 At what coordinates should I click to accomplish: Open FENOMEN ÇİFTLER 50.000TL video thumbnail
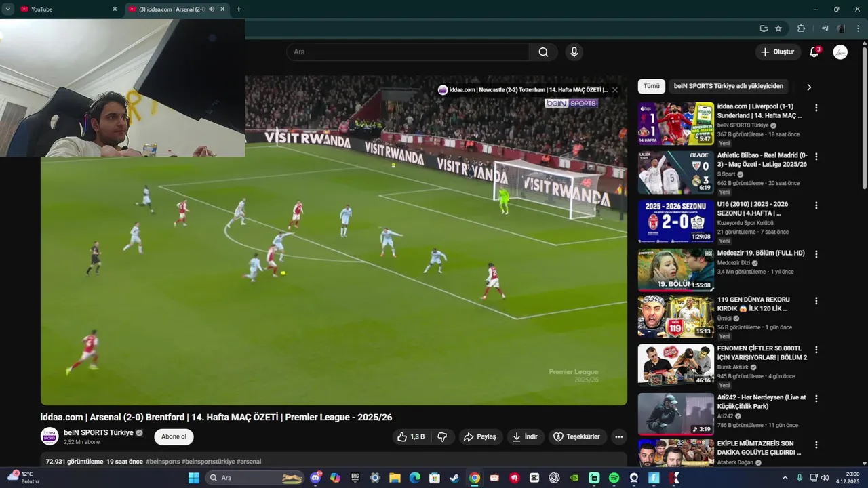point(676,365)
